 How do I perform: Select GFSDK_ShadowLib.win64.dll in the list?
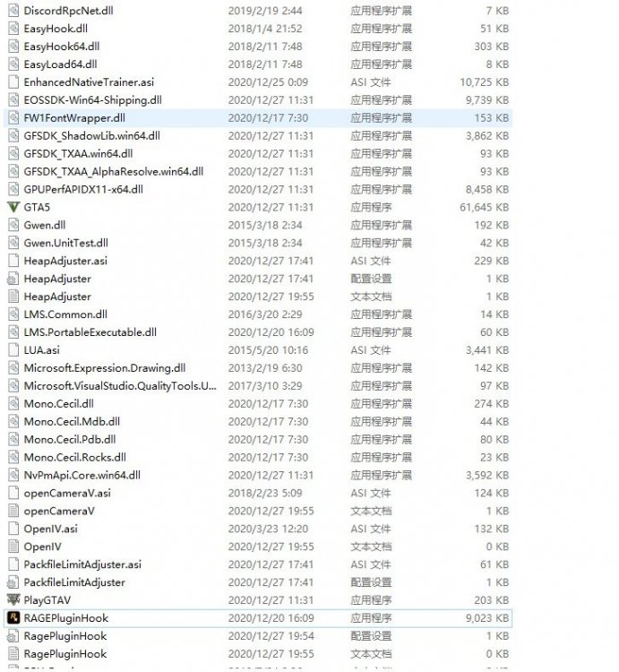click(91, 135)
